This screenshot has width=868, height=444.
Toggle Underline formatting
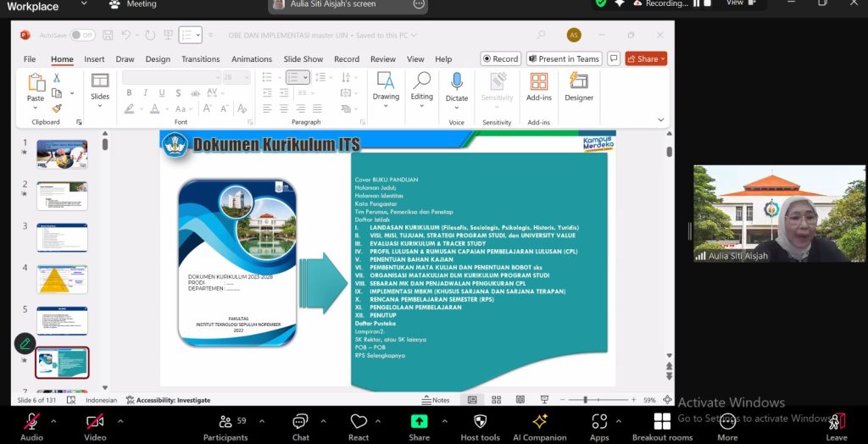coord(162,92)
